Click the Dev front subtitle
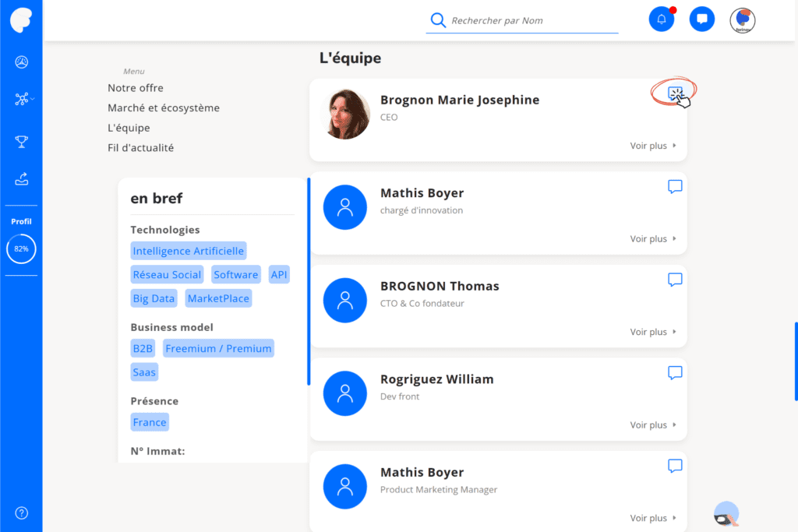798x532 pixels. [x=400, y=396]
